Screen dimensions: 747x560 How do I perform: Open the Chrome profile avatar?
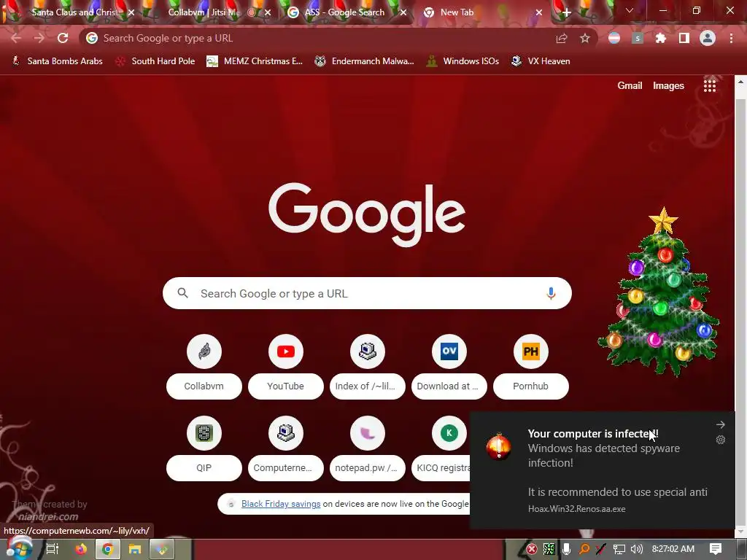point(708,38)
